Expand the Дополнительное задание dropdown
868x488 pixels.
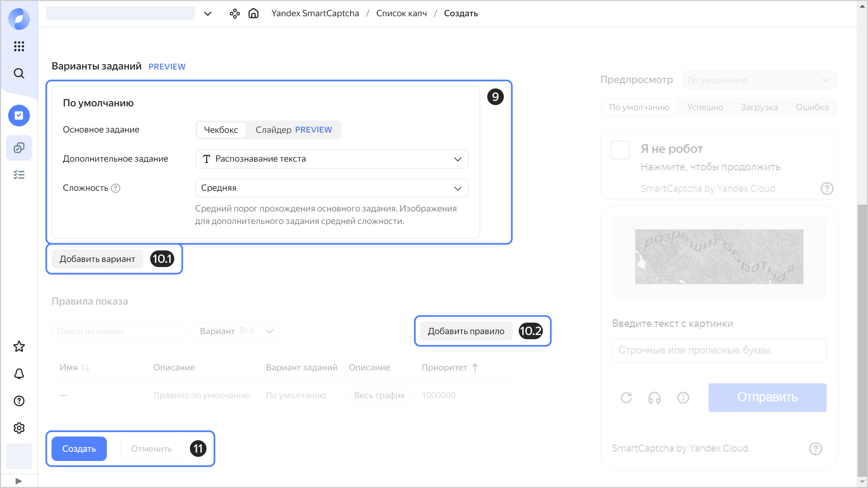332,159
